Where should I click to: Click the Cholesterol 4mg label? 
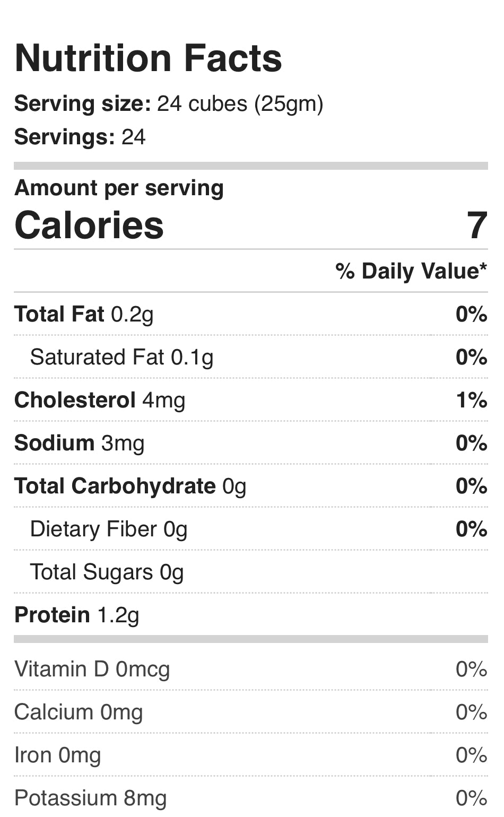[100, 400]
